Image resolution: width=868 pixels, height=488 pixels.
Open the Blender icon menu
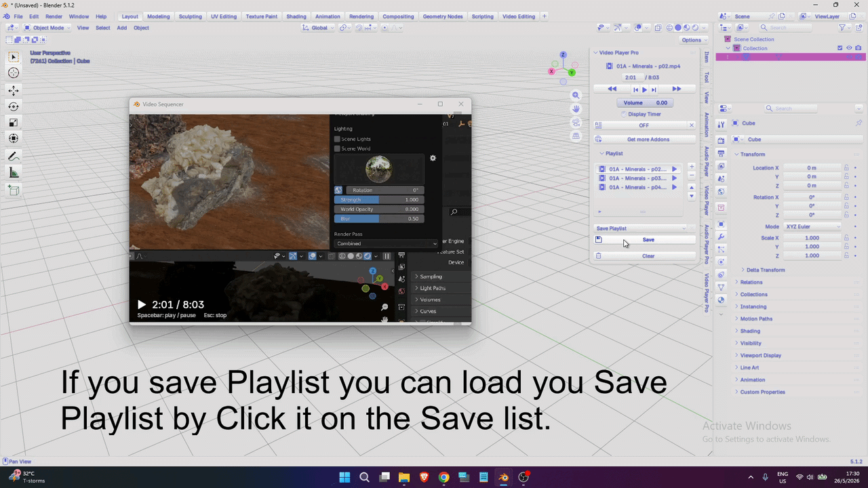[x=6, y=16]
